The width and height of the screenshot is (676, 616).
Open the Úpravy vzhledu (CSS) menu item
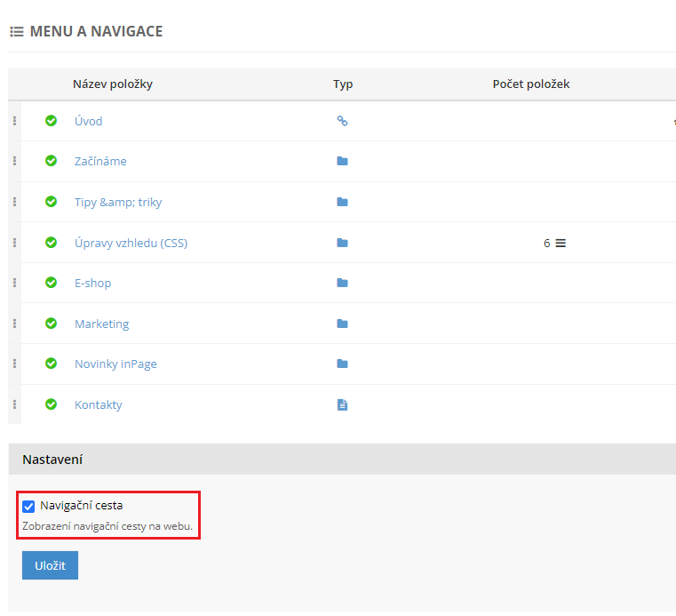click(x=131, y=243)
